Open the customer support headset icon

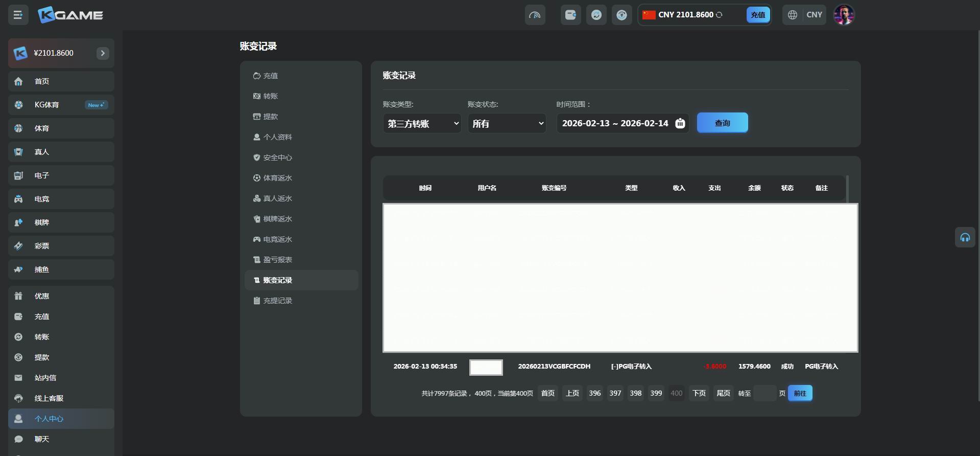pyautogui.click(x=965, y=237)
